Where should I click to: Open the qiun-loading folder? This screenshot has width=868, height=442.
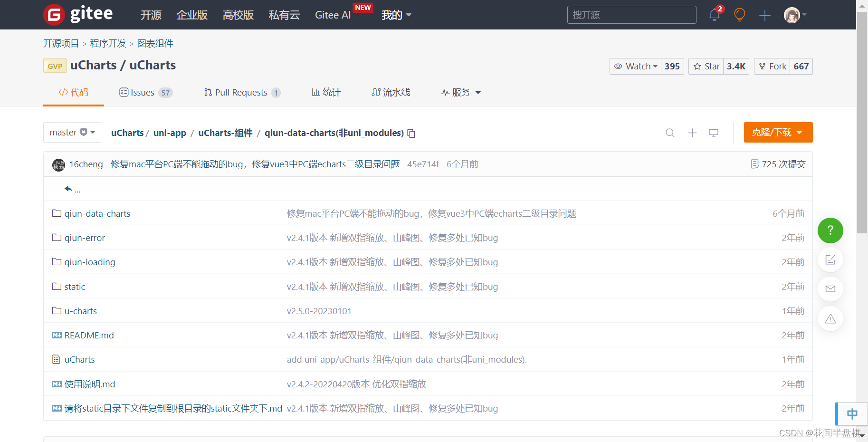(90, 262)
